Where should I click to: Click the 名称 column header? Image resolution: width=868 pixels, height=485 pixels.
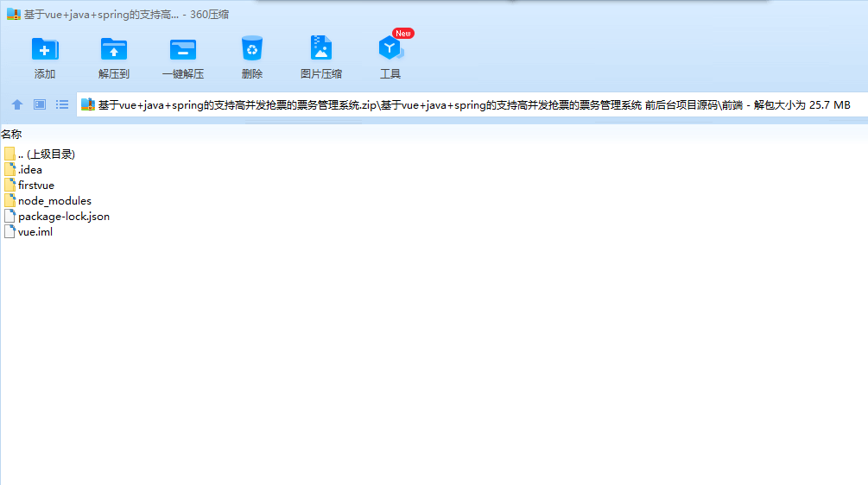[x=11, y=135]
